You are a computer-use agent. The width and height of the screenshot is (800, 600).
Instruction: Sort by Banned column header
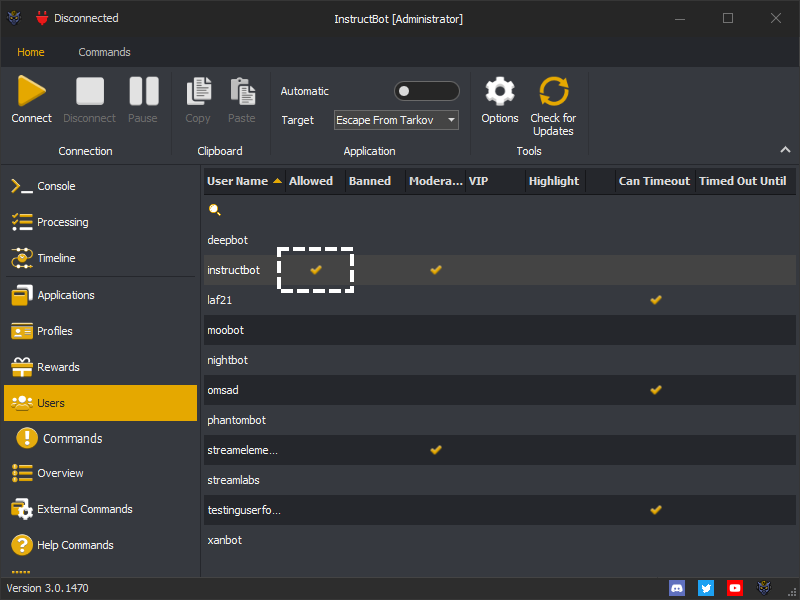tap(376, 181)
